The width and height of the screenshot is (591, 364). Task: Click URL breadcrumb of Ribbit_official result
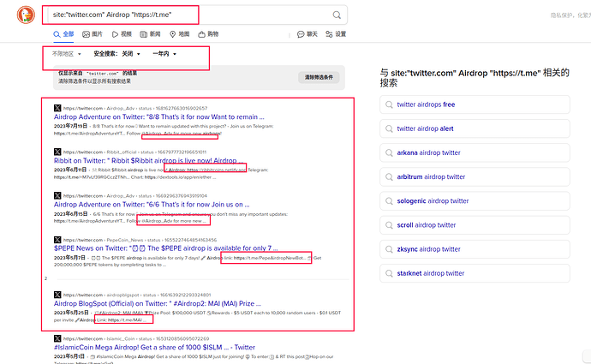pyautogui.click(x=134, y=152)
